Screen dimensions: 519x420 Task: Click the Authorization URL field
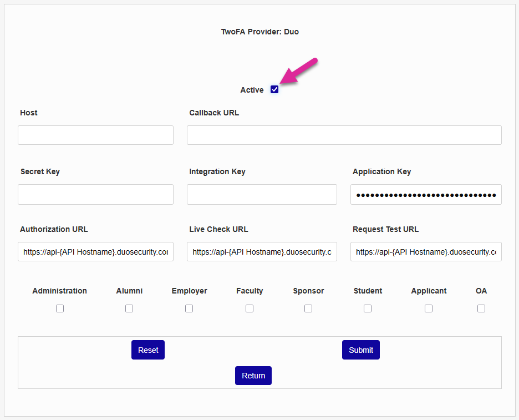[x=95, y=252]
